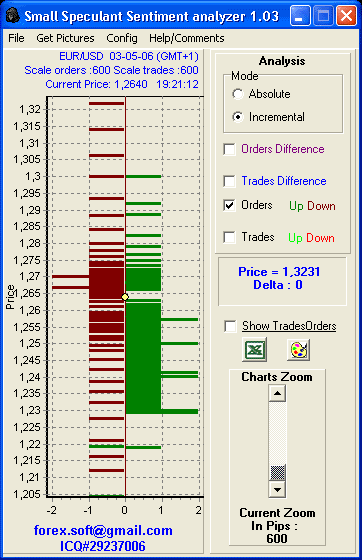Click the forex.soft@gmail.com contact text
This screenshot has height=560, width=362.
[x=103, y=530]
